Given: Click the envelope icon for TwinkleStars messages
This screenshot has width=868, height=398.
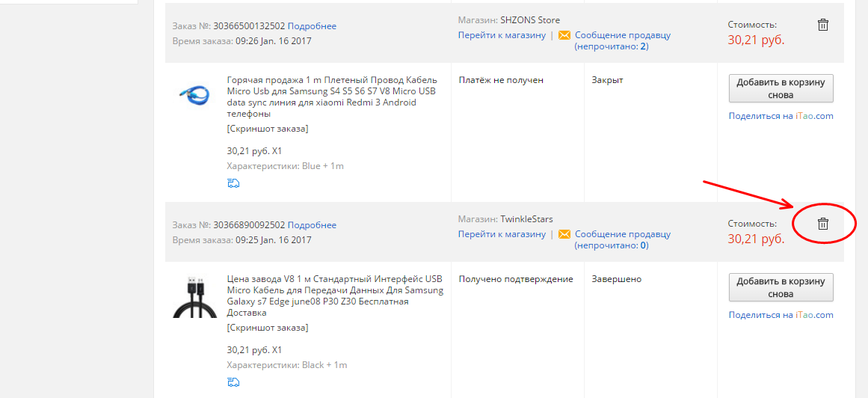Looking at the screenshot, I should (564, 234).
